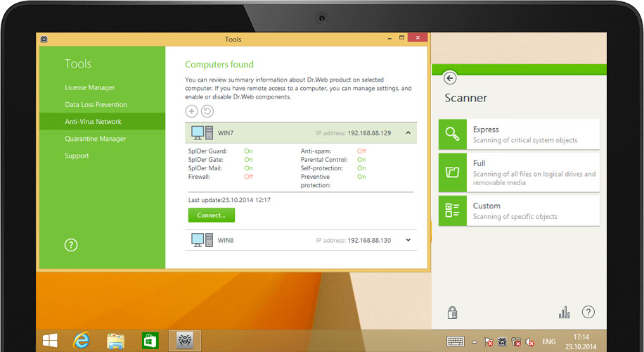Launch Internet Explorer from taskbar

pos(82,341)
